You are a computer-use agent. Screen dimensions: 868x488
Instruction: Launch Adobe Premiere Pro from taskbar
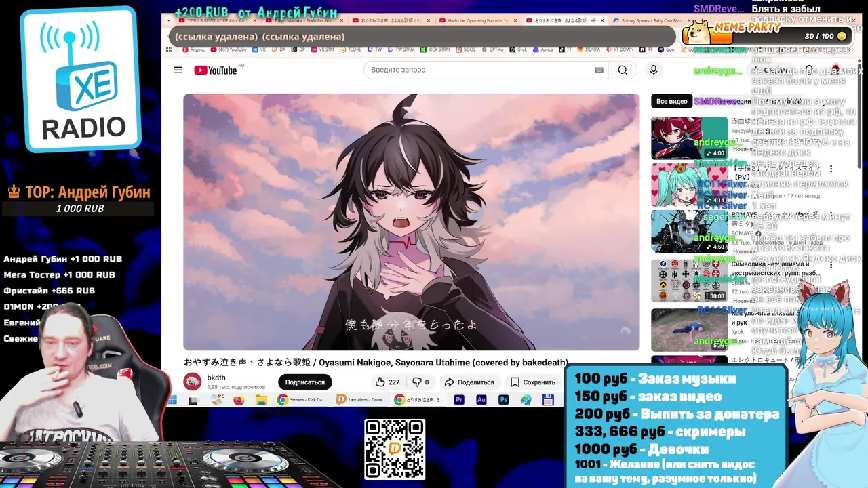point(459,401)
